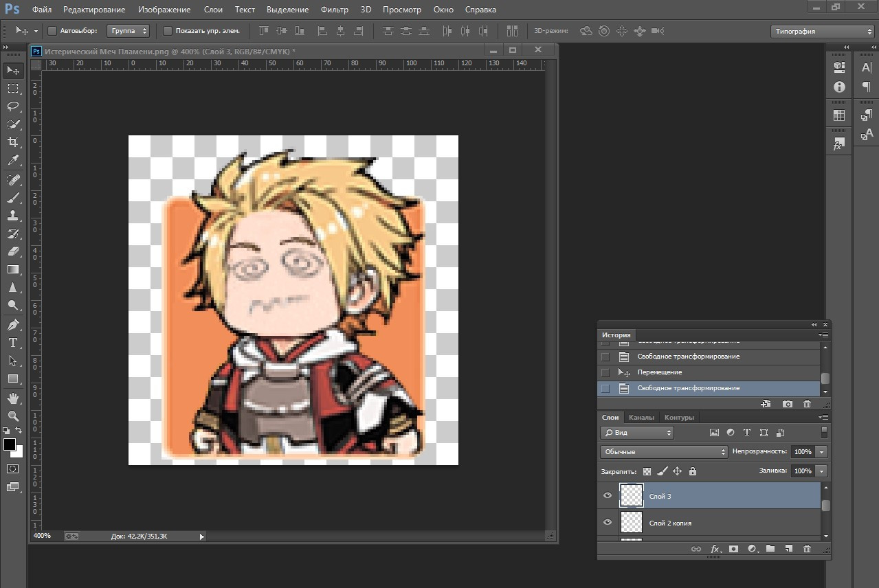Select the Crop tool
The height and width of the screenshot is (588, 879).
click(x=13, y=142)
